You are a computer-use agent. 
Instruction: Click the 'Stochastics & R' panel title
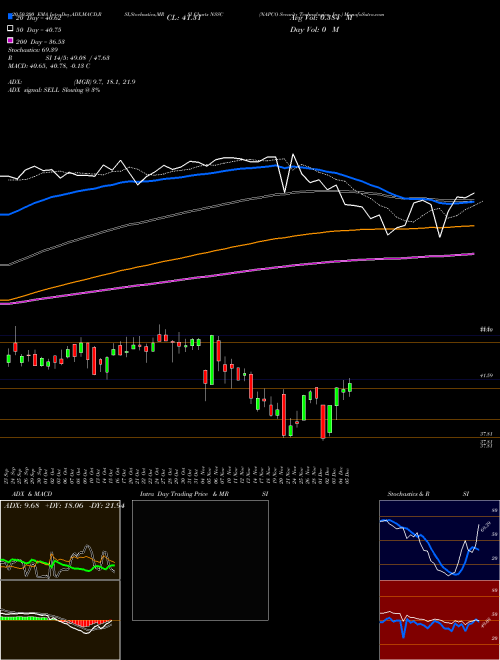point(409,494)
